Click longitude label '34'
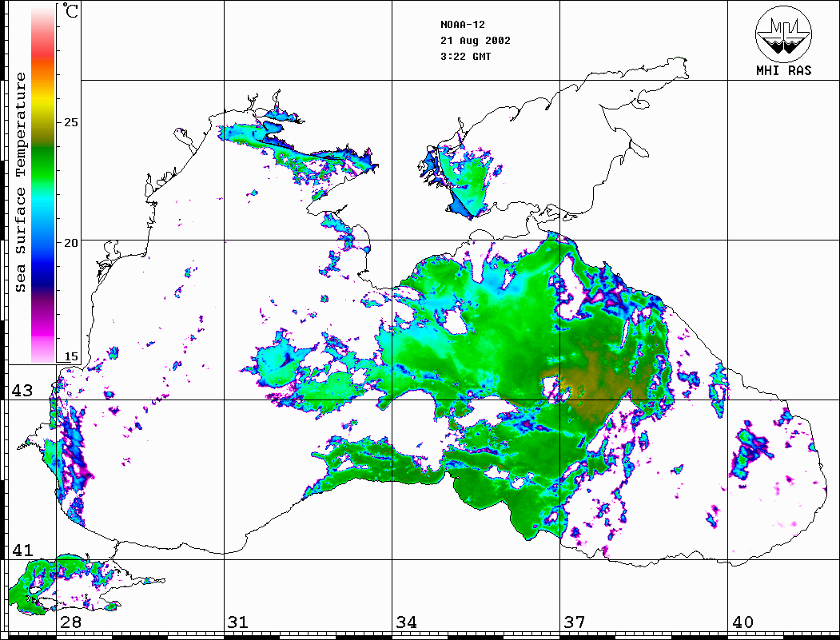Screen dimensions: 840x640 tap(406, 622)
